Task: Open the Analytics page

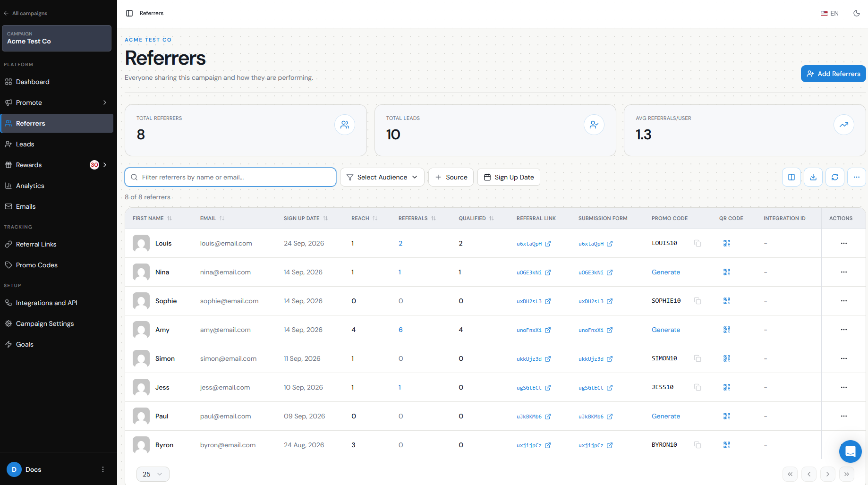Action: (x=57, y=186)
